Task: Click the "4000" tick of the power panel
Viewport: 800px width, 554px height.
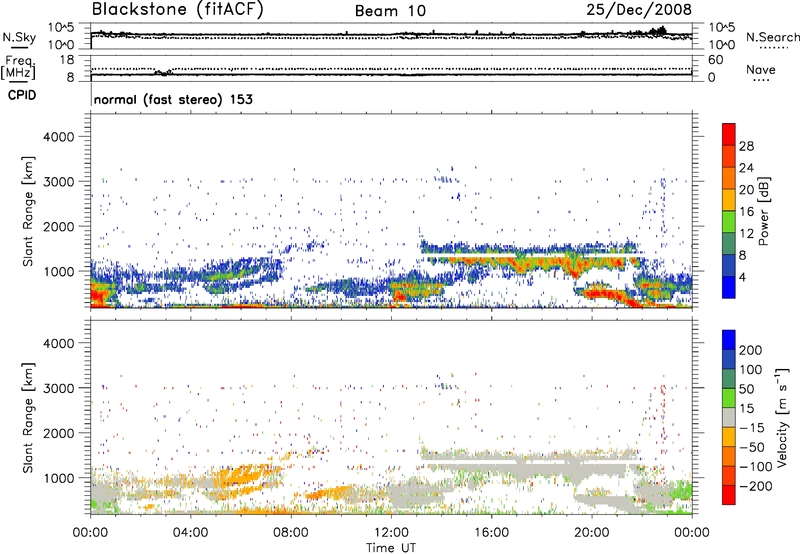Action: coord(59,137)
